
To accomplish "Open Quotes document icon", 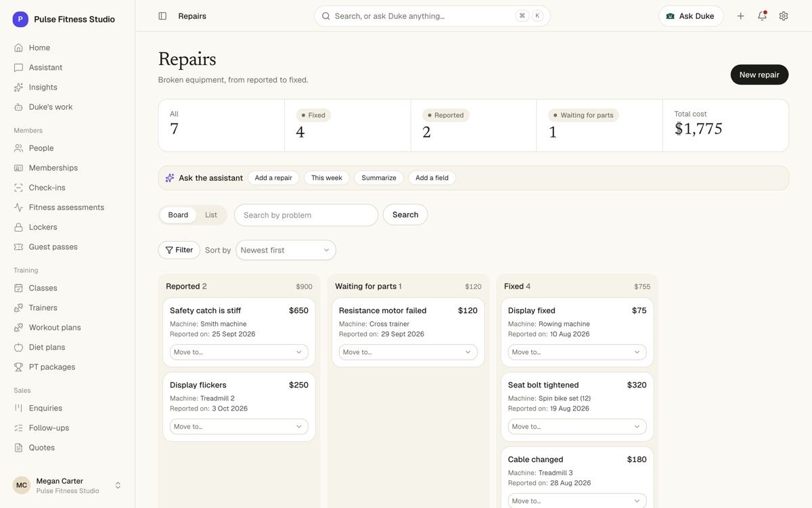I will click(18, 447).
